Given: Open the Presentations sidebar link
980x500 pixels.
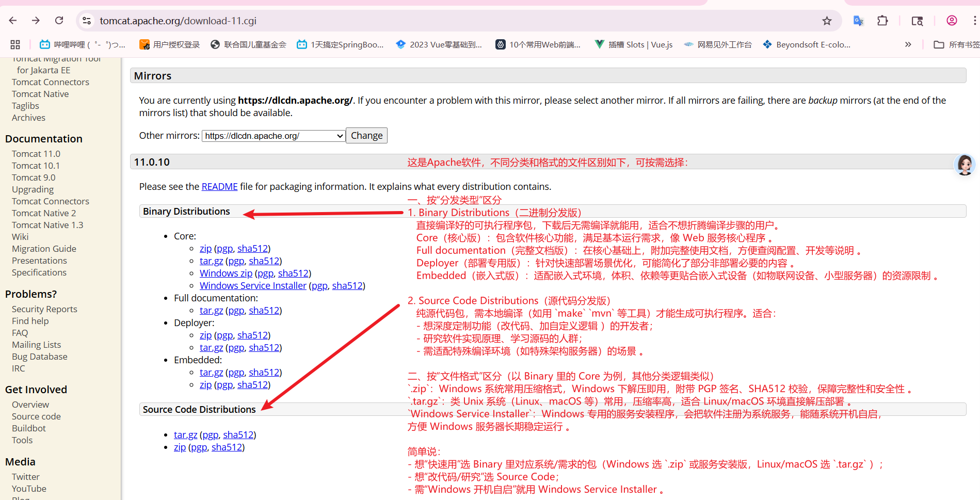Looking at the screenshot, I should point(39,261).
